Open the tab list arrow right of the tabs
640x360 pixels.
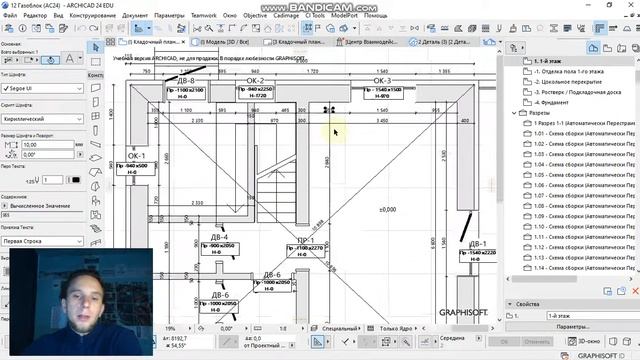(x=500, y=42)
